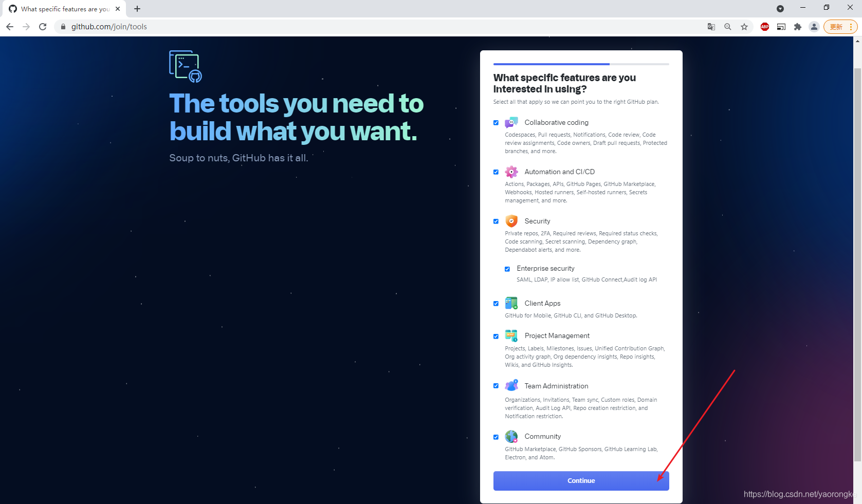Viewport: 862px width, 504px height.
Task: Click the Security label text
Action: tap(538, 221)
